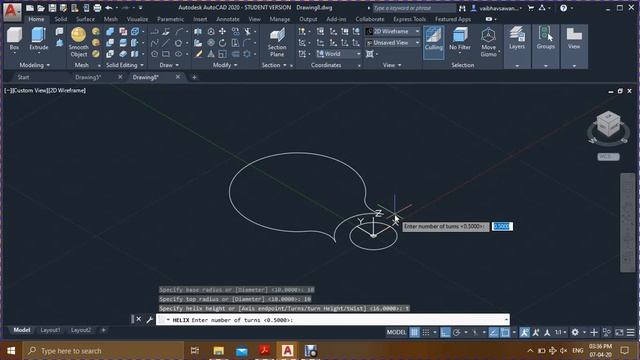Open Windows Start menu
This screenshot has width=640, height=360.
(x=11, y=351)
